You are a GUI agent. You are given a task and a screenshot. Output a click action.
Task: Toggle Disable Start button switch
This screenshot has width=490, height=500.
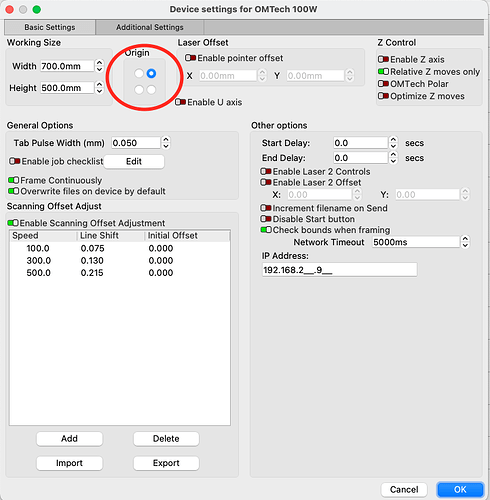coord(266,219)
